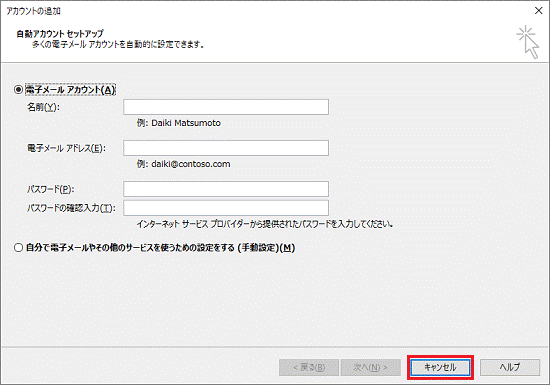
Task: Click the 多くの電子メール アカウント description text
Action: (x=118, y=45)
